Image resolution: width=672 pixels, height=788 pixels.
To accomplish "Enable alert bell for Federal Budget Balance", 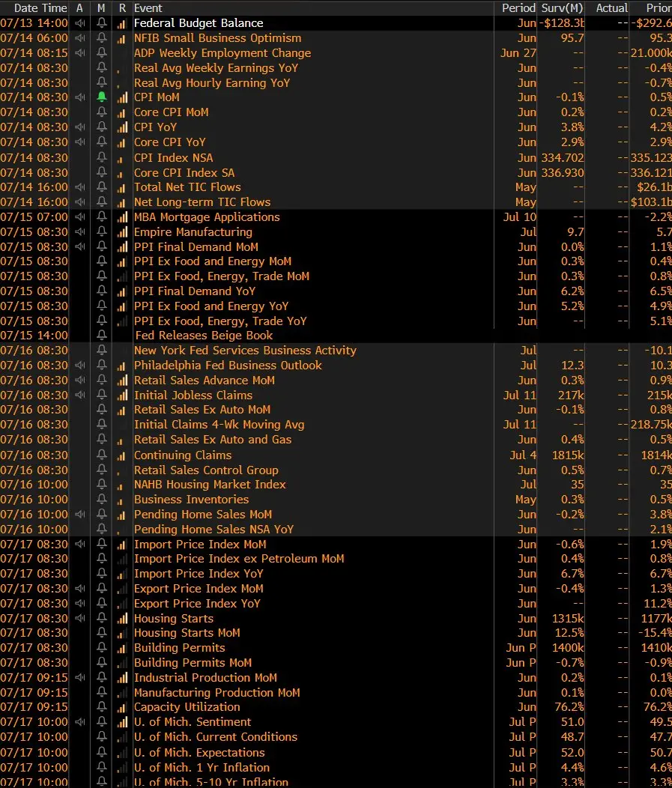I will point(102,23).
